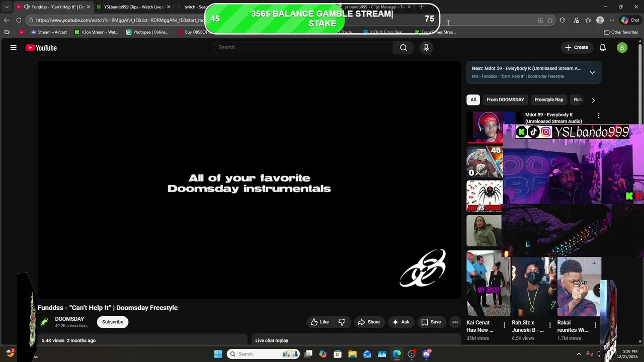Open YouTube notifications bell
Image resolution: width=644 pixels, height=362 pixels.
pos(603,47)
